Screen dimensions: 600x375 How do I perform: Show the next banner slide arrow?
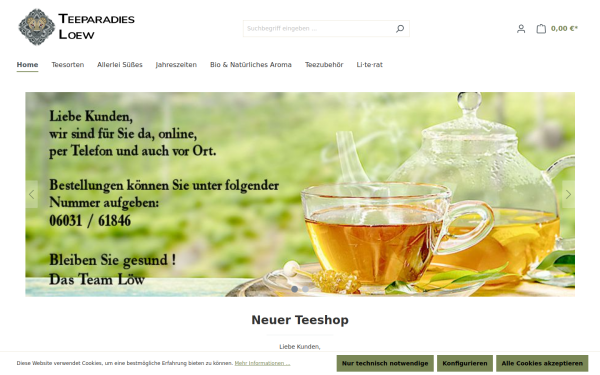[x=568, y=194]
